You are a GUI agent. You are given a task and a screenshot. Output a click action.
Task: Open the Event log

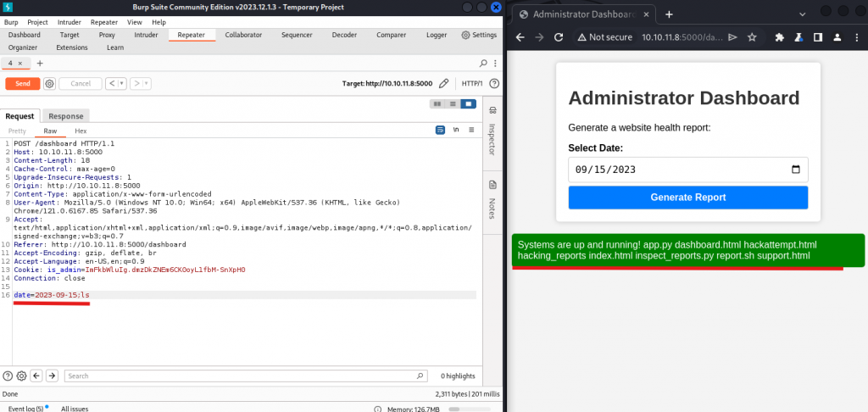click(25, 409)
